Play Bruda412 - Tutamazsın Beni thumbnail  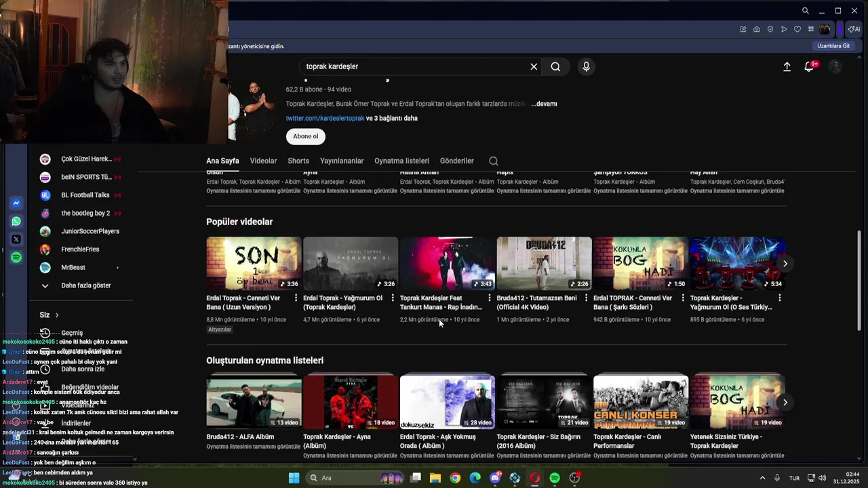click(544, 264)
